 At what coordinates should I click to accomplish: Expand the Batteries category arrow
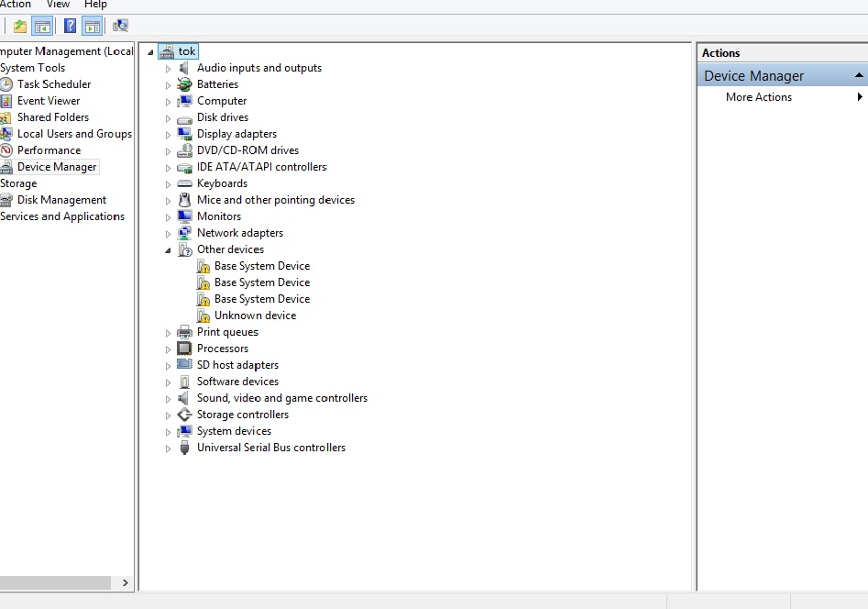coord(169,86)
